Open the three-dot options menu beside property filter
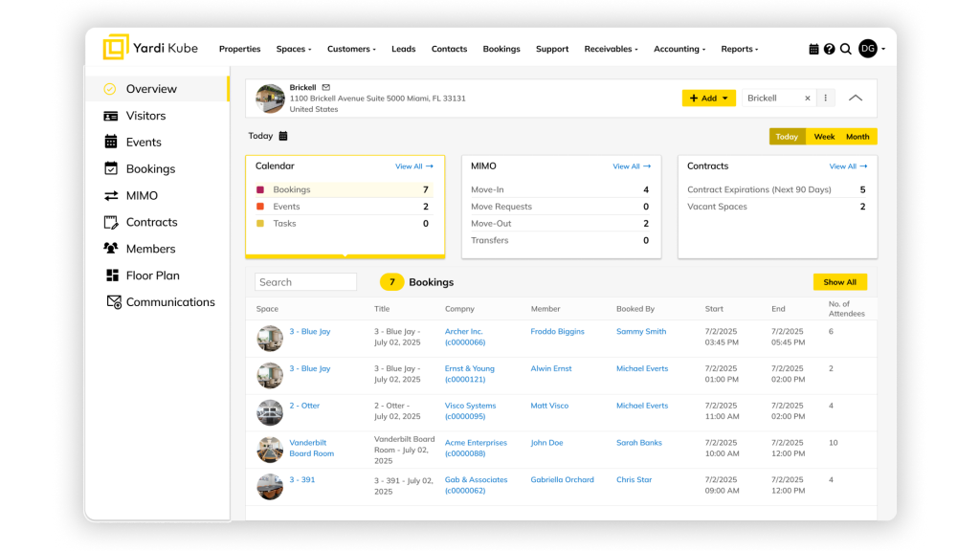The height and width of the screenshot is (551, 980). tap(826, 98)
